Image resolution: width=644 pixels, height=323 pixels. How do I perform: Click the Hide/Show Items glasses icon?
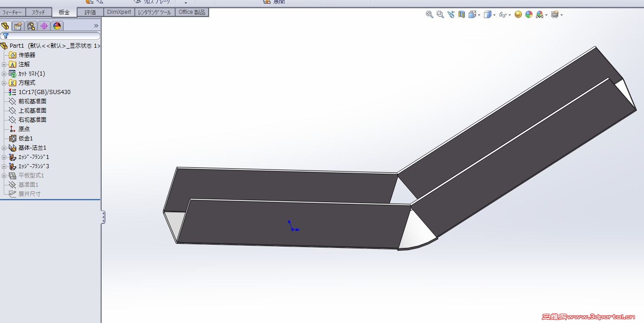pos(502,15)
